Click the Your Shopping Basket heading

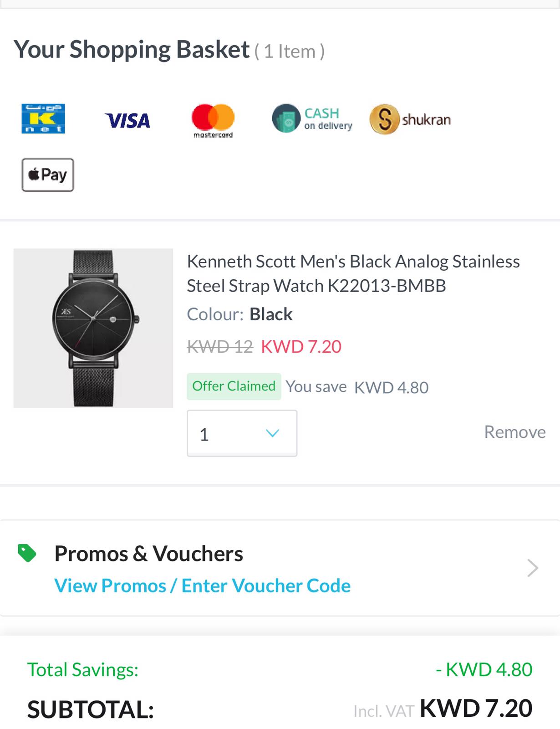(x=132, y=49)
